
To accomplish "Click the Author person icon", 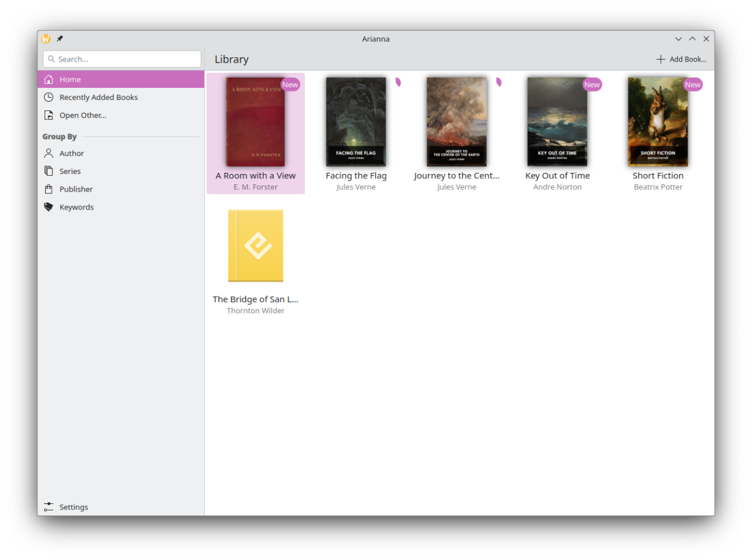I will pyautogui.click(x=49, y=154).
